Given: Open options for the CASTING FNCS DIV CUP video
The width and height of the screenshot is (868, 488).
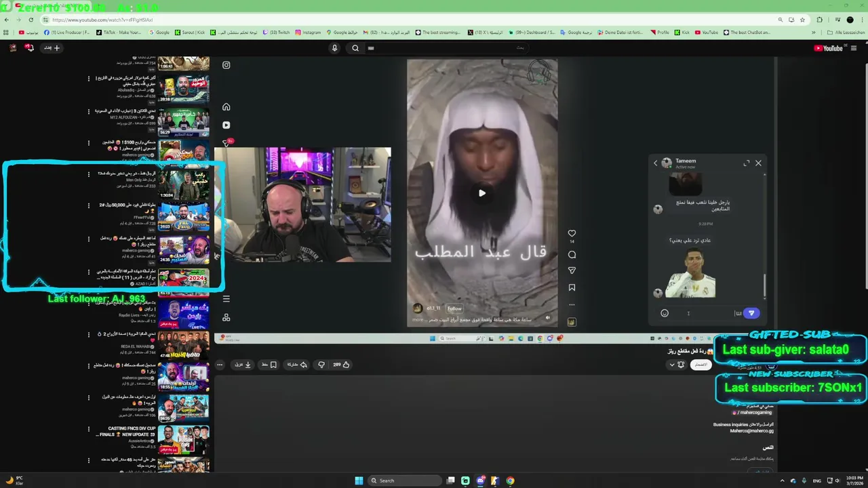Looking at the screenshot, I should pyautogui.click(x=88, y=429).
